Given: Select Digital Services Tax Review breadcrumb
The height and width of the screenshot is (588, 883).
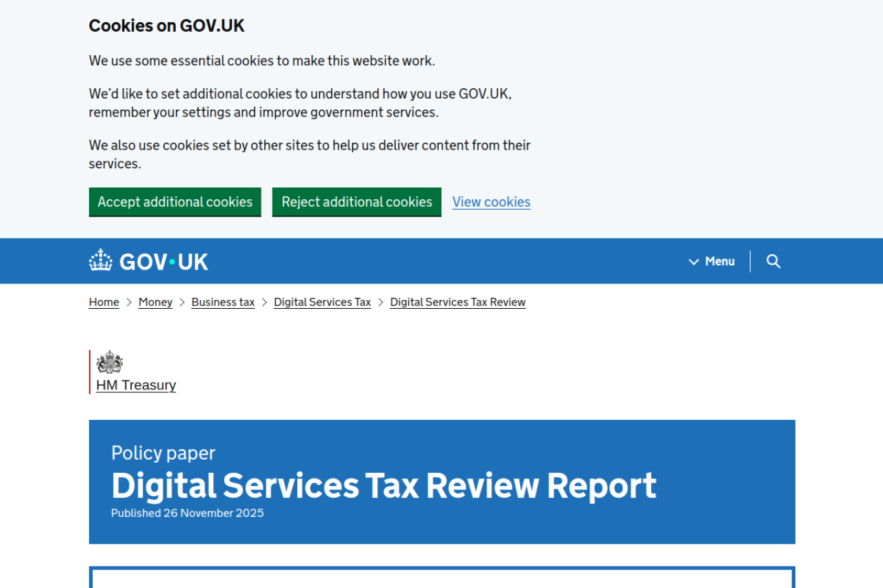Looking at the screenshot, I should pyautogui.click(x=458, y=302).
